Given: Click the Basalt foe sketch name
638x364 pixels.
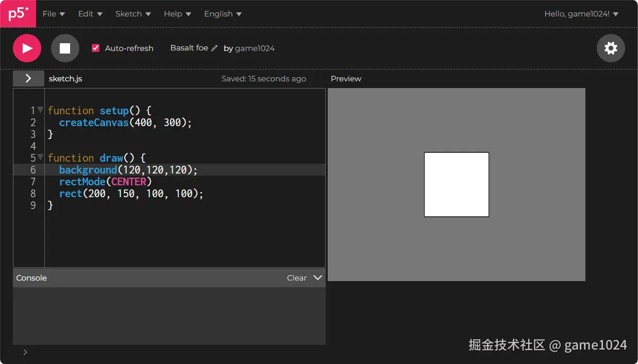Looking at the screenshot, I should click(x=189, y=48).
